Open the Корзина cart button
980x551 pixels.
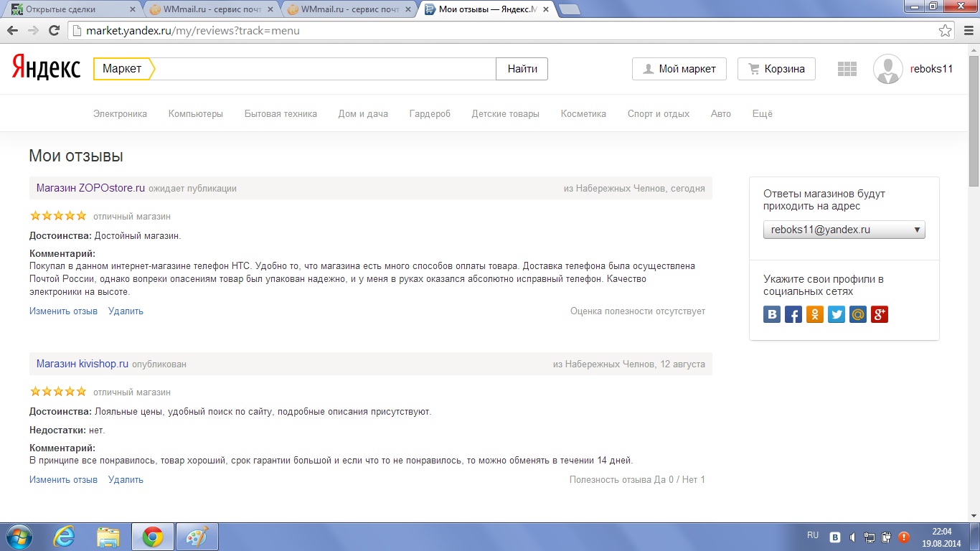(776, 69)
